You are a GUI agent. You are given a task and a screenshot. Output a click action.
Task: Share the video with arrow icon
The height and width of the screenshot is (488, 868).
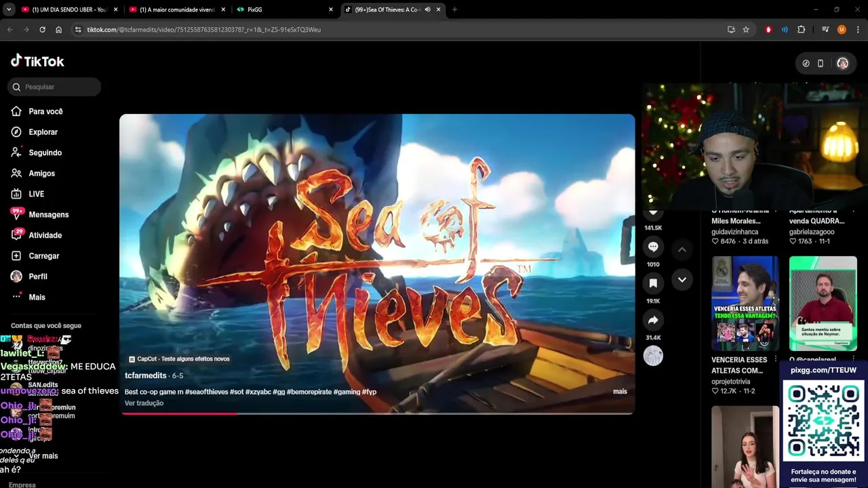point(653,320)
